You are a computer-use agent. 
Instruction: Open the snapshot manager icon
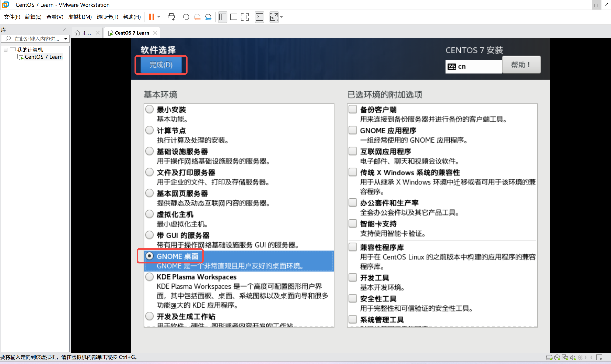click(x=208, y=17)
